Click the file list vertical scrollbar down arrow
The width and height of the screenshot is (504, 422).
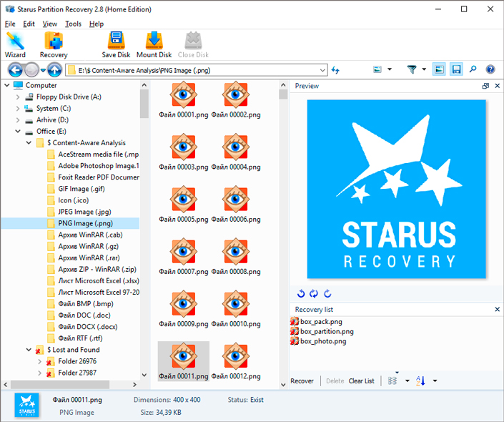[x=283, y=384]
